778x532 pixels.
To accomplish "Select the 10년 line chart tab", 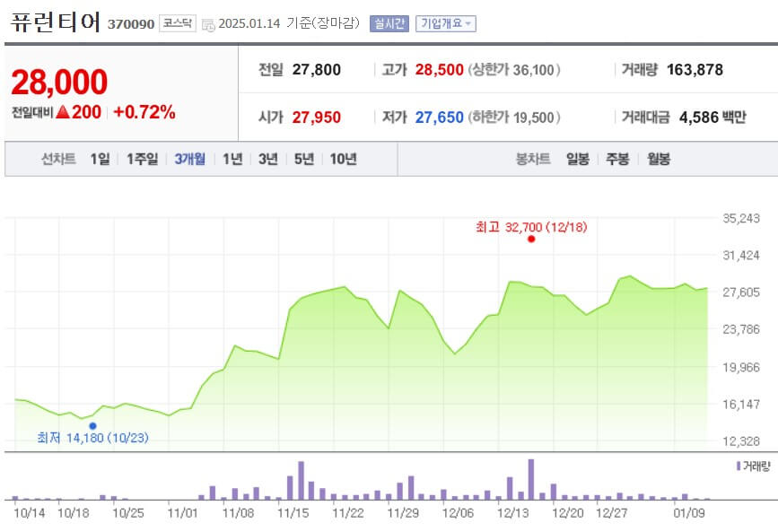I will coord(344,159).
